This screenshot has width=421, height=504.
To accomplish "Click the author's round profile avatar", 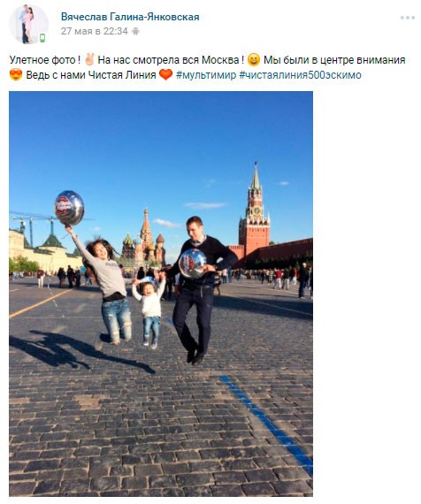I will (28, 24).
